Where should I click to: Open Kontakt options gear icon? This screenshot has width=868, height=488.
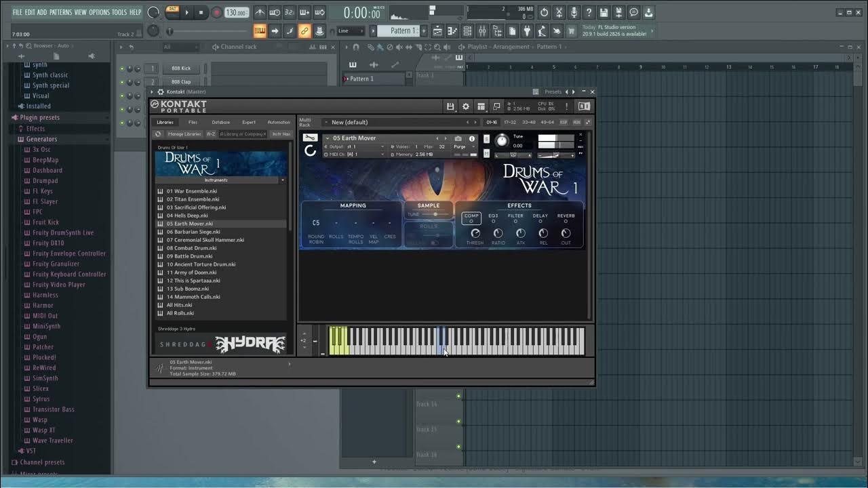[x=466, y=106]
